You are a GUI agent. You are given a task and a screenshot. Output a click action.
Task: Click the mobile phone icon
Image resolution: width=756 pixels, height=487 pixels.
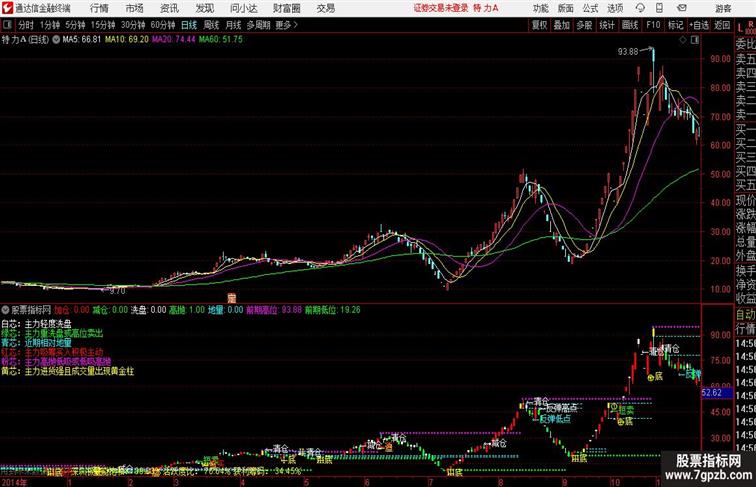[x=659, y=8]
